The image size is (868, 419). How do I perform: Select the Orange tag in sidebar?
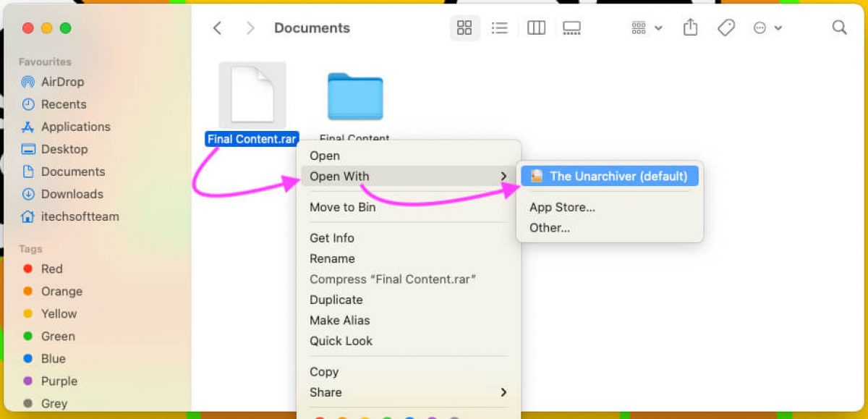tap(52, 291)
